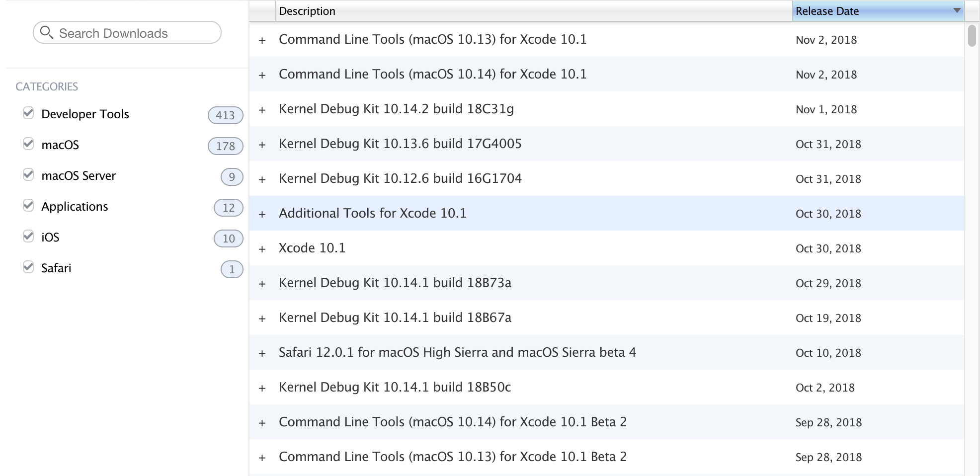980x476 pixels.
Task: Toggle the iOS category checkbox
Action: click(x=28, y=237)
